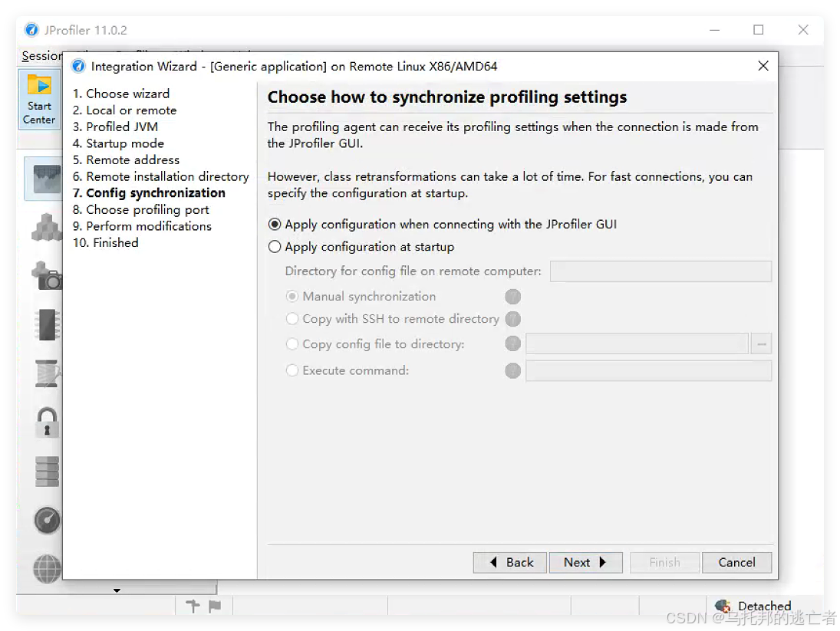Click help icon for Manual synchronization
Viewport: 840px width, 631px height.
click(512, 297)
